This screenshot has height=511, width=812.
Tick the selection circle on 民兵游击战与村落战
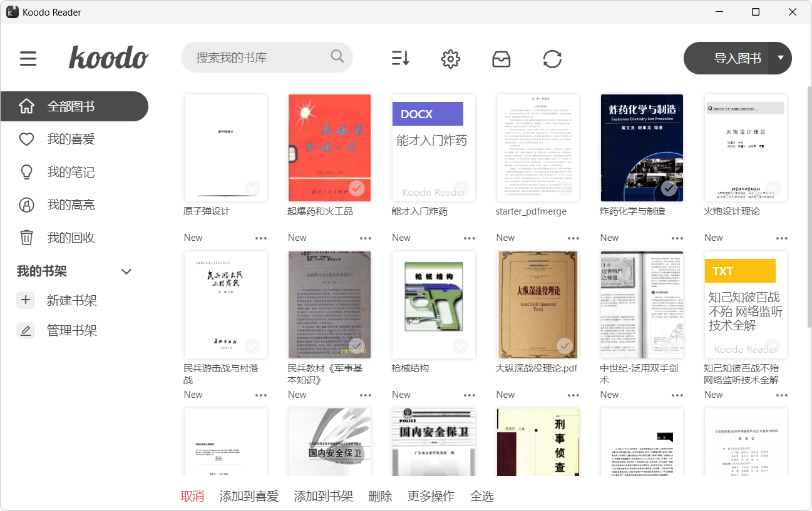point(253,345)
